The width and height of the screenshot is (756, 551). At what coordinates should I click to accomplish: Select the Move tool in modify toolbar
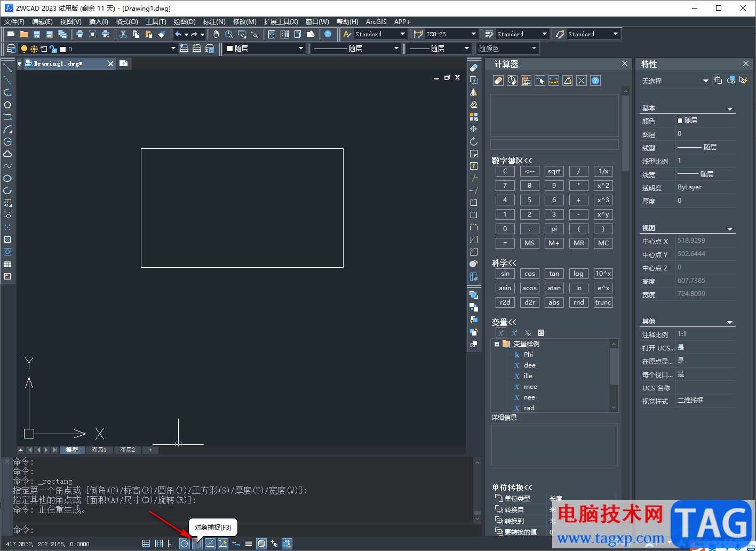tap(474, 129)
